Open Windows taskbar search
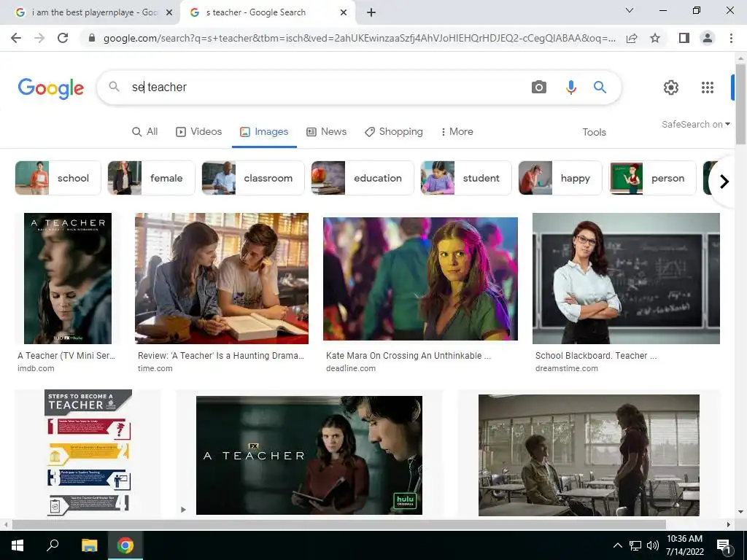 pyautogui.click(x=53, y=545)
